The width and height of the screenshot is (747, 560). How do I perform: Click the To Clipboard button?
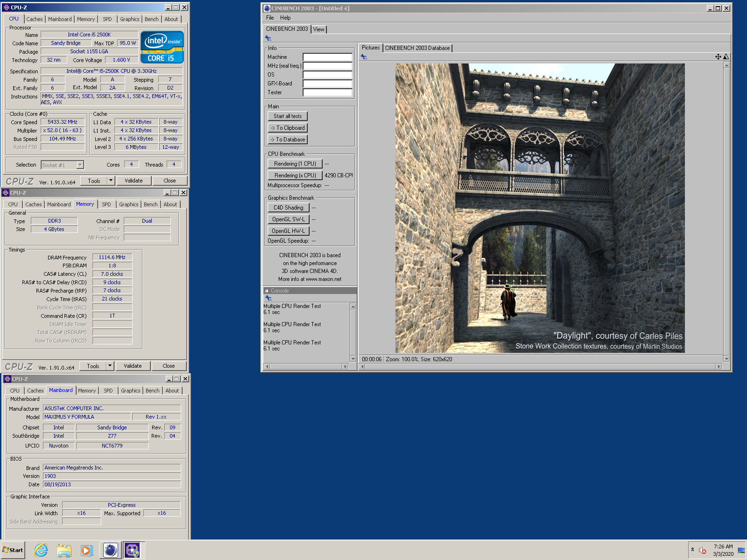pos(288,128)
